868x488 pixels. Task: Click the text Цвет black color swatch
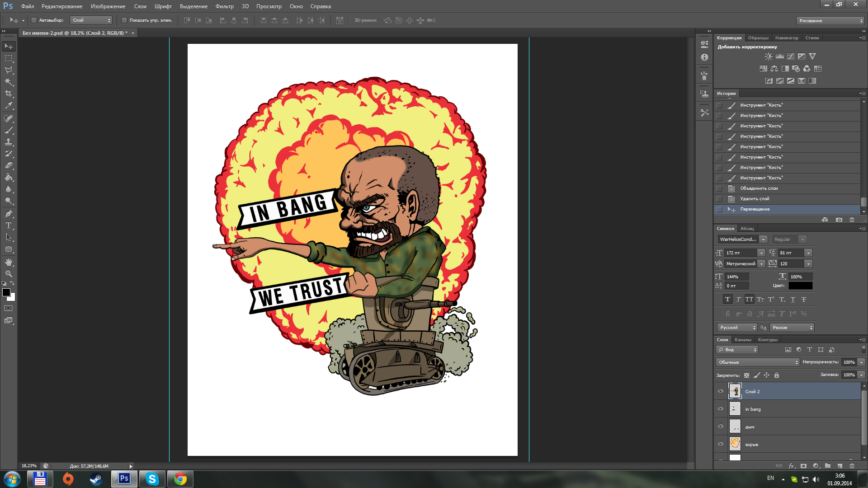(800, 286)
